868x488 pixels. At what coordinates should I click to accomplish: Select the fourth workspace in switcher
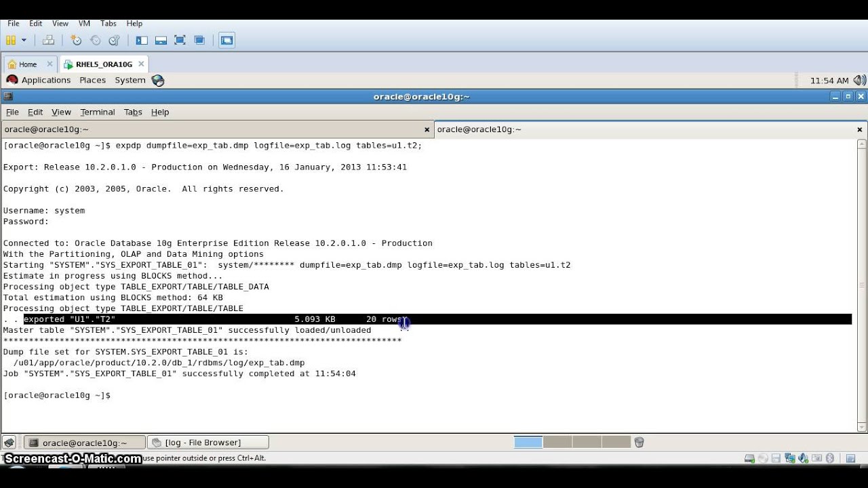point(616,443)
